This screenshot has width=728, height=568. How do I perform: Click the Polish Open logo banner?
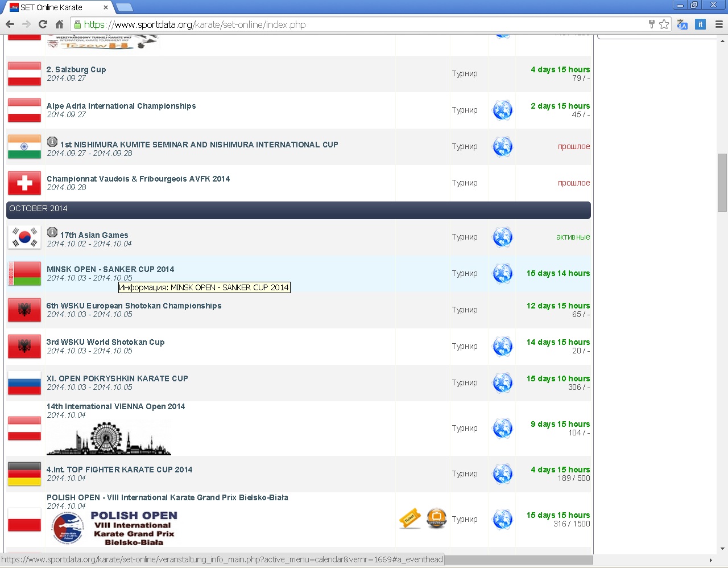coord(114,529)
